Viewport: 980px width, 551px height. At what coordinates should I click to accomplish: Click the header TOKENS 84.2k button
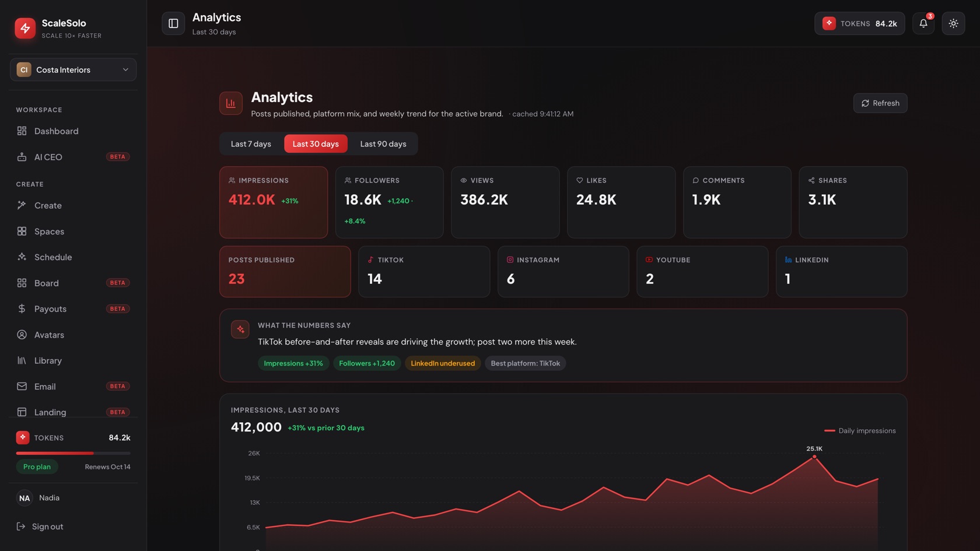pos(859,23)
